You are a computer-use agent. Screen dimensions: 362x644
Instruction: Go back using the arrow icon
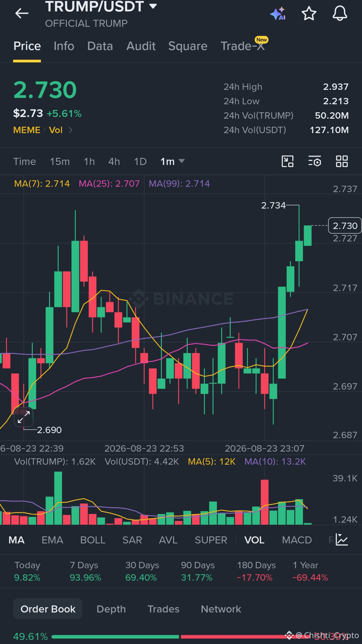click(x=22, y=13)
